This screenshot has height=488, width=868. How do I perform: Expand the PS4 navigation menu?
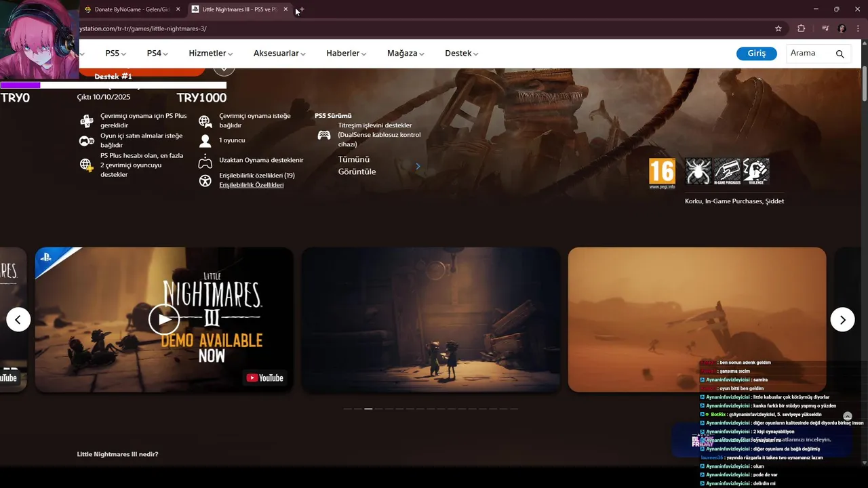pyautogui.click(x=157, y=54)
